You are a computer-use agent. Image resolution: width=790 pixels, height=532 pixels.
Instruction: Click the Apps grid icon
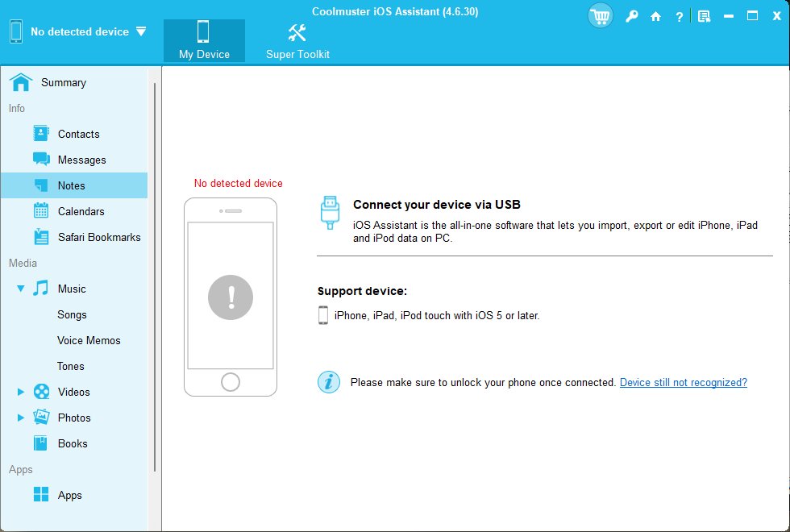click(41, 494)
